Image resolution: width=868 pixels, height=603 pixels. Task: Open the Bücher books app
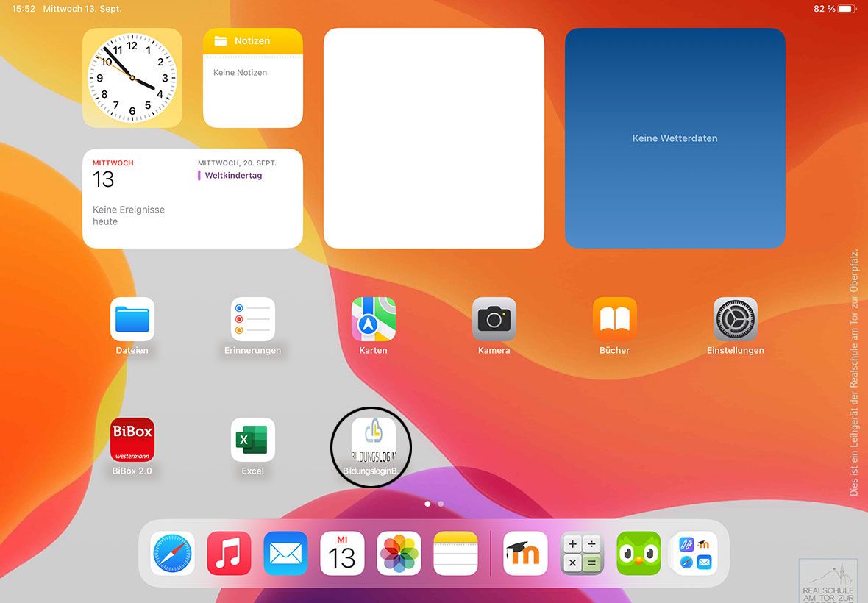click(x=615, y=319)
